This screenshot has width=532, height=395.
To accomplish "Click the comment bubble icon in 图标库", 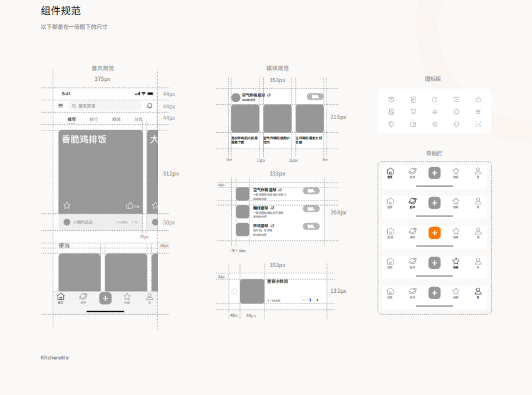I will (456, 100).
